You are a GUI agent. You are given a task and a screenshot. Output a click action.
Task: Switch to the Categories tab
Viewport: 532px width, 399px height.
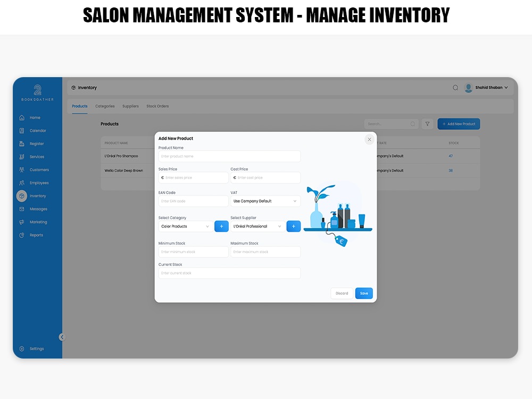pyautogui.click(x=105, y=106)
